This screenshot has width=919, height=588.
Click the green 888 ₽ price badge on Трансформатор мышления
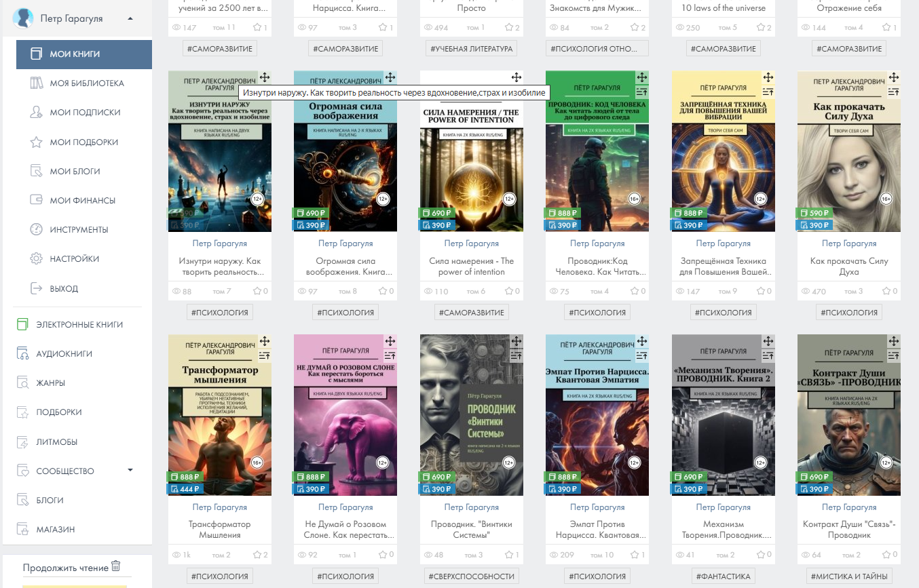[184, 477]
